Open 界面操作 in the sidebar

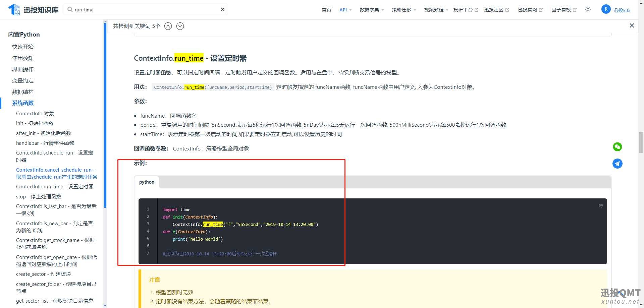[x=23, y=69]
